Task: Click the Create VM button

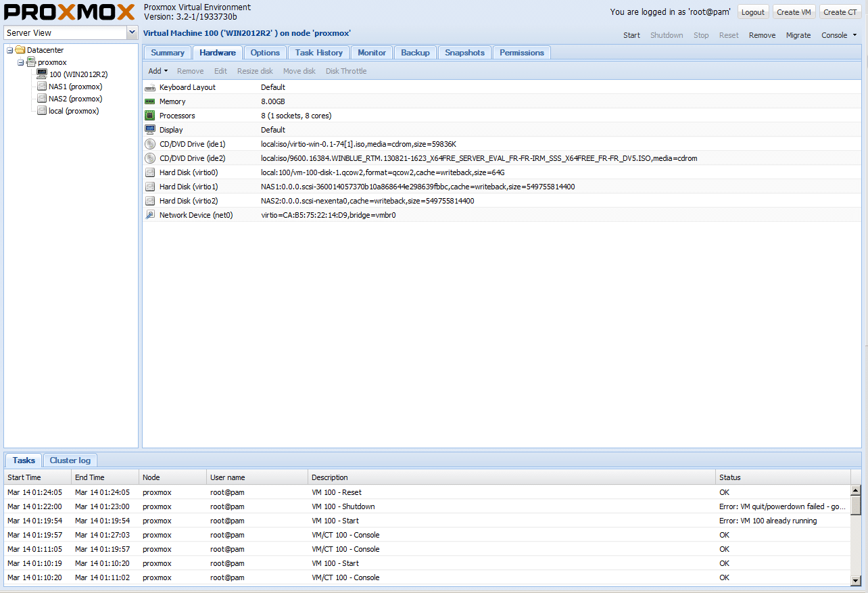Action: 794,12
